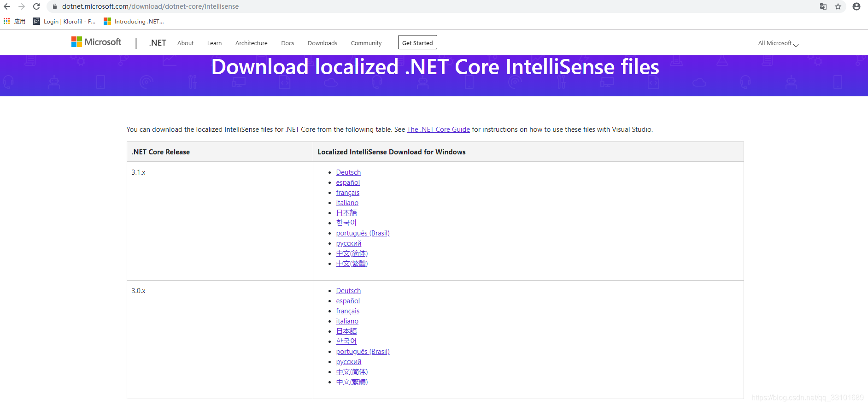Download 한국어 files for 3.1.x
This screenshot has width=868, height=406.
[x=346, y=223]
